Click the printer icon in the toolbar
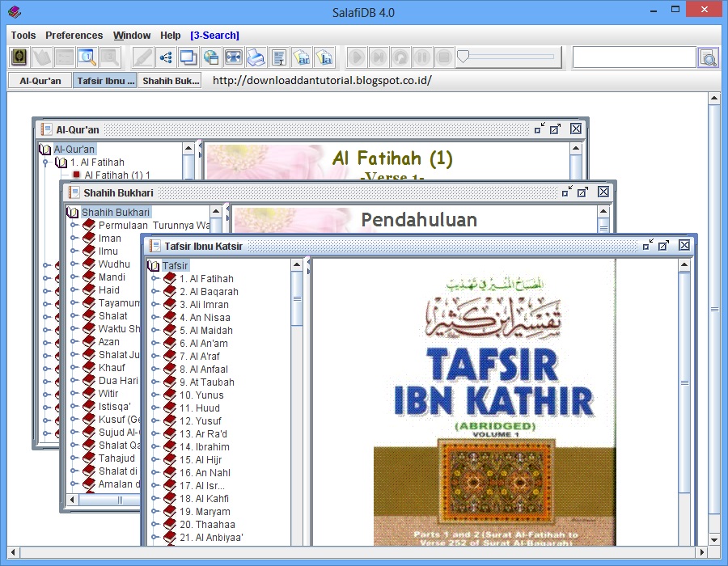The width and height of the screenshot is (728, 566). pos(256,57)
